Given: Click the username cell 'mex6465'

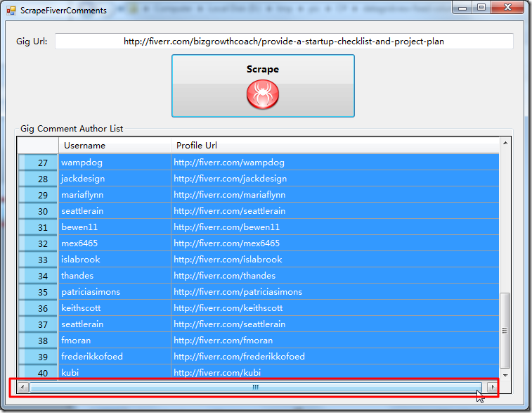Looking at the screenshot, I should tap(115, 243).
